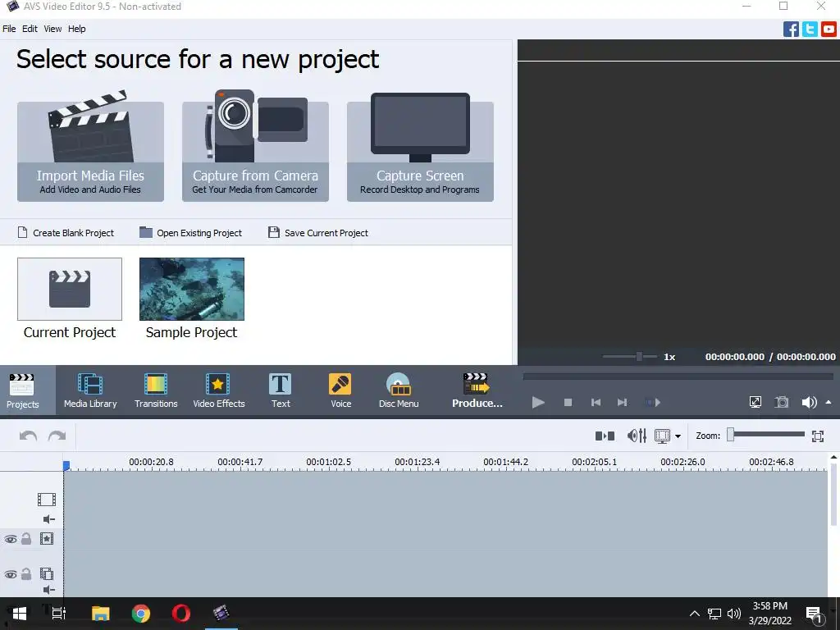Select the video overlay track icon
This screenshot has width=840, height=630.
(47, 573)
